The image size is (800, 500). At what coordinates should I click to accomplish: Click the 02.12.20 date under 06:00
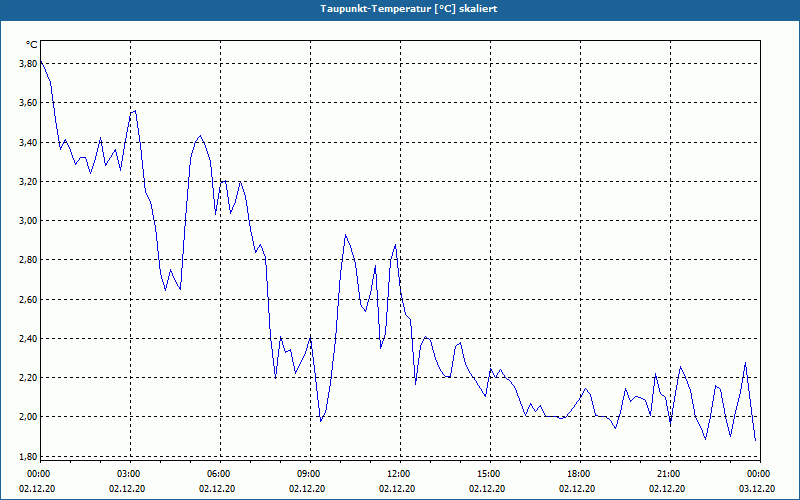click(x=217, y=489)
